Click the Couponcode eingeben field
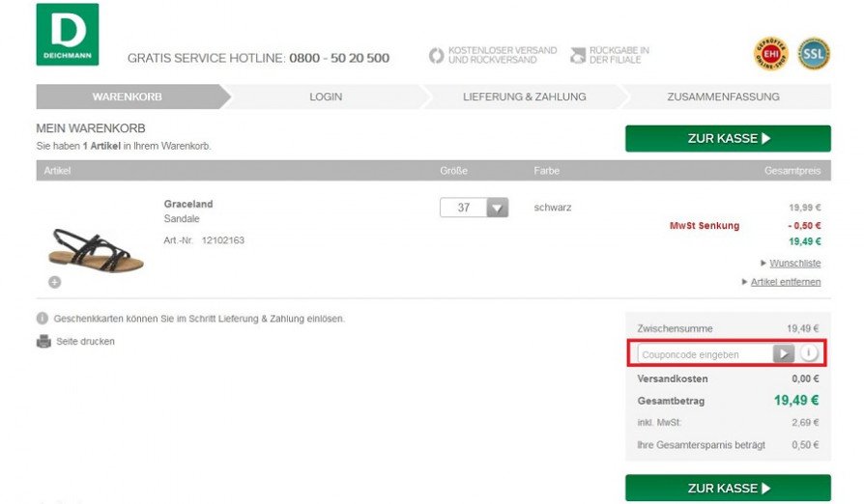864x504 pixels. pos(706,353)
